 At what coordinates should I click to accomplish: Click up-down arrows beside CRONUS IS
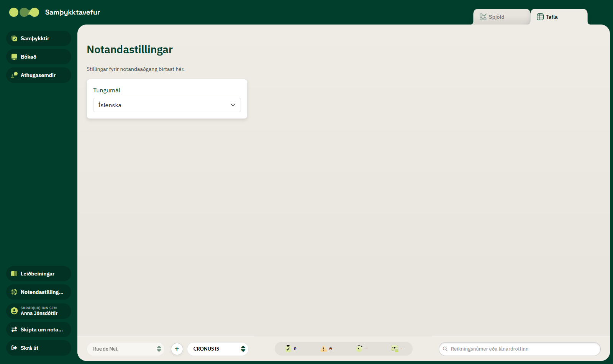[243, 349]
